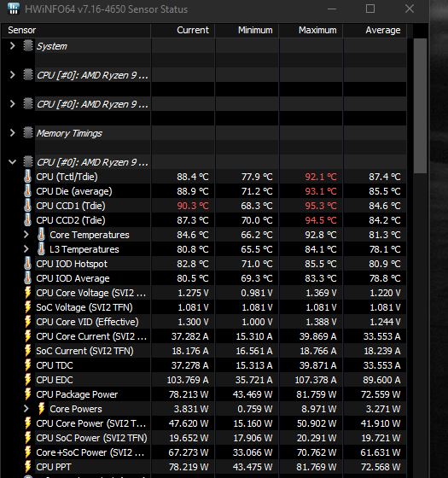This screenshot has height=478, width=448.
Task: Expand the Core Powers subgroup
Action: point(26,409)
